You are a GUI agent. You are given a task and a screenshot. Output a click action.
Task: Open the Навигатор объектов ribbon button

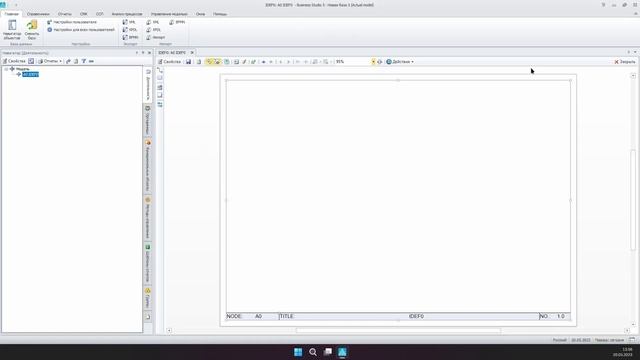[12, 30]
